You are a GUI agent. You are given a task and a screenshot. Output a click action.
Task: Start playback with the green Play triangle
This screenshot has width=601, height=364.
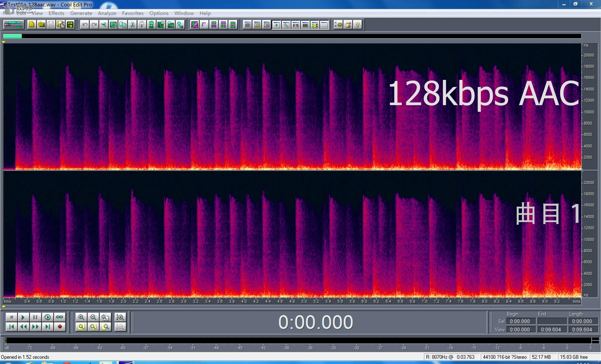click(x=23, y=317)
